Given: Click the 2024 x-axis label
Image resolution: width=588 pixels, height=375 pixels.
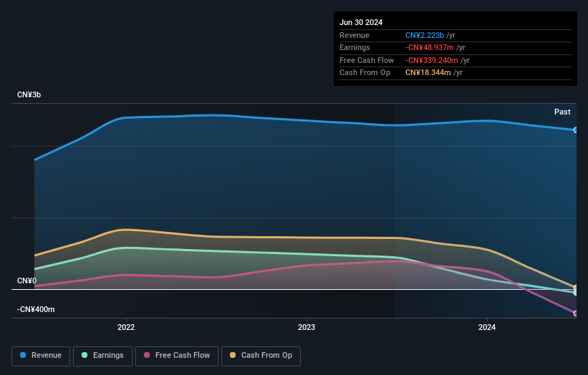Looking at the screenshot, I should point(487,327).
